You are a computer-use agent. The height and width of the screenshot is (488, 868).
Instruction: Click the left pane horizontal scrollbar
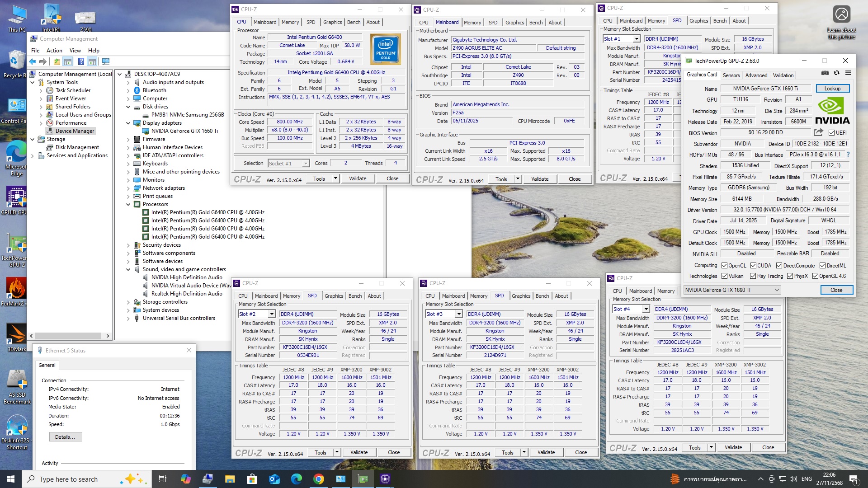(x=68, y=336)
